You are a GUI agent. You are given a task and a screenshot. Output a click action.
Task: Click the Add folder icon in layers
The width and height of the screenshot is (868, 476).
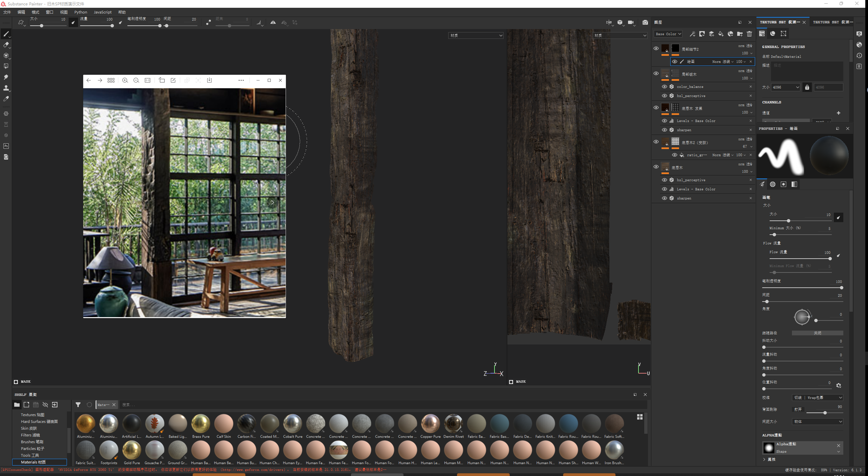(x=740, y=34)
